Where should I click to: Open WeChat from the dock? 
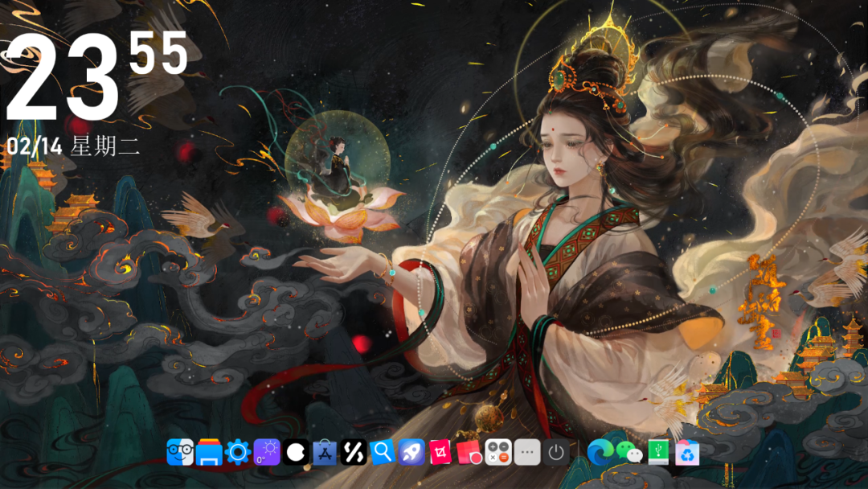(629, 452)
